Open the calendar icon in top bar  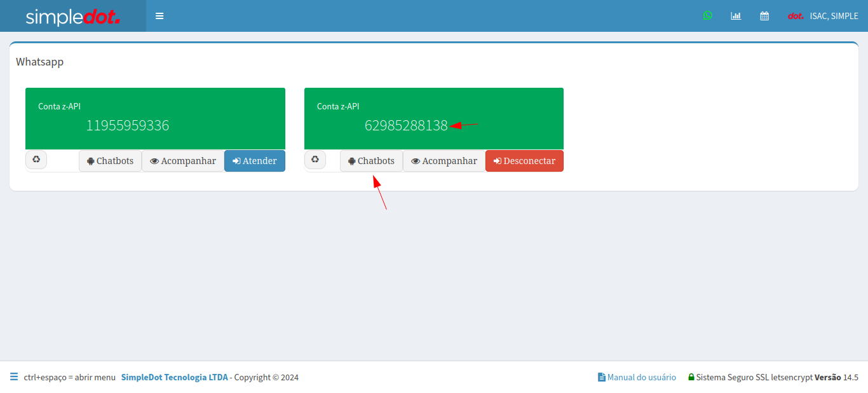(x=764, y=16)
